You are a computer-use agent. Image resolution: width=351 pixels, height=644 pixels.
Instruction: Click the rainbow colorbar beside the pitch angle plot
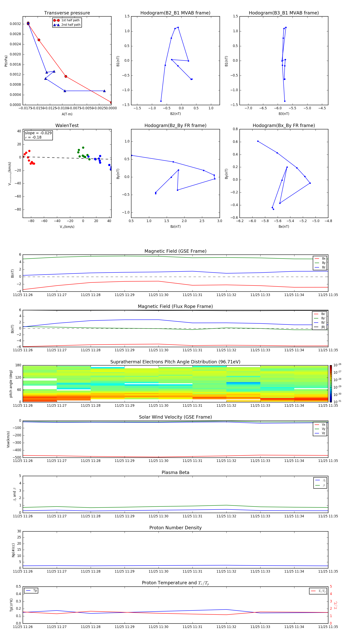(x=331, y=384)
